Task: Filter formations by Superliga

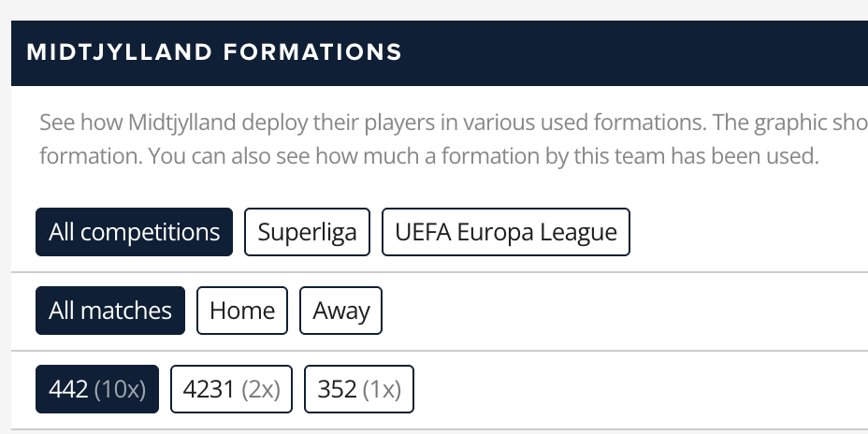Action: [x=307, y=232]
